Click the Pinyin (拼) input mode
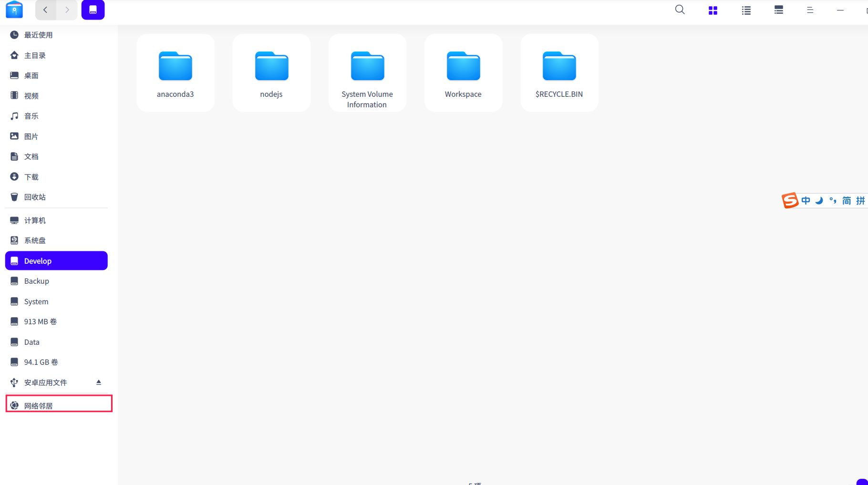Viewport: 868px width, 485px height. click(860, 201)
